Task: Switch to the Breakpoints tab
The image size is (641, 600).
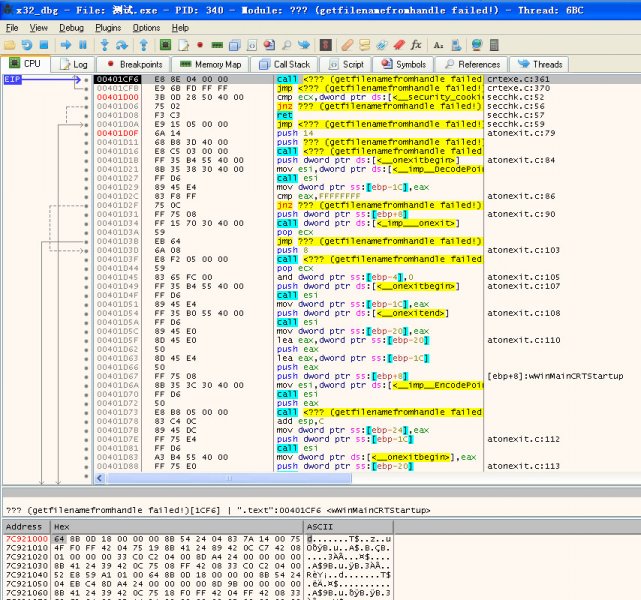Action: click(x=134, y=65)
